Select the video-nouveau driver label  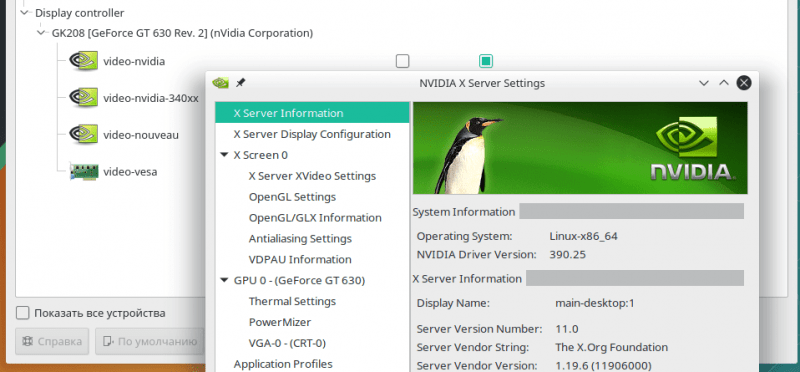141,135
